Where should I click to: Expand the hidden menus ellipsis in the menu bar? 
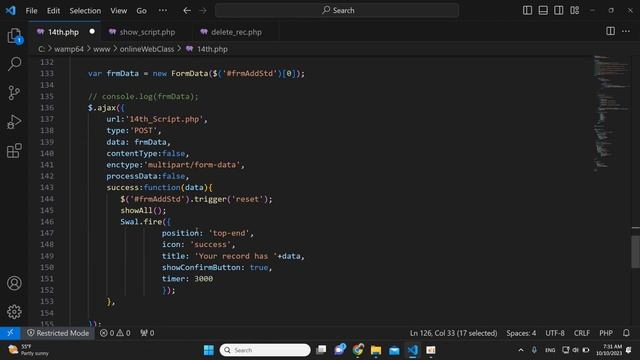coord(162,11)
